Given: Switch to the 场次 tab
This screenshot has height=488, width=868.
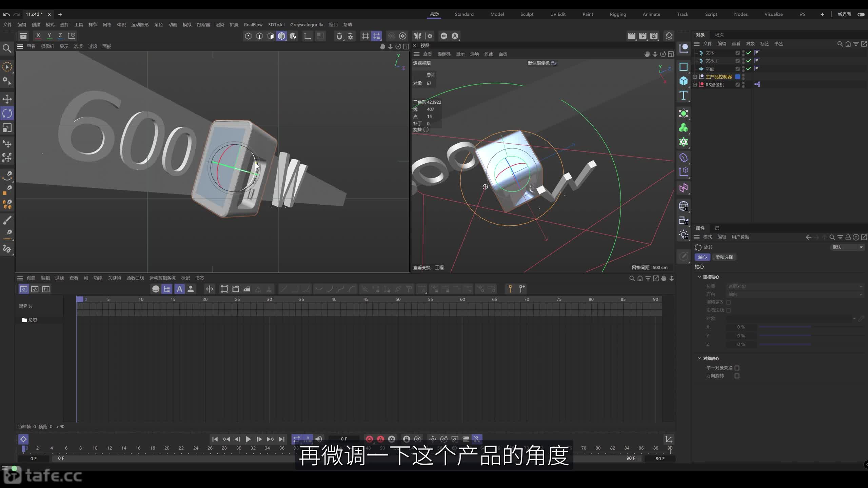Looking at the screenshot, I should [x=719, y=35].
